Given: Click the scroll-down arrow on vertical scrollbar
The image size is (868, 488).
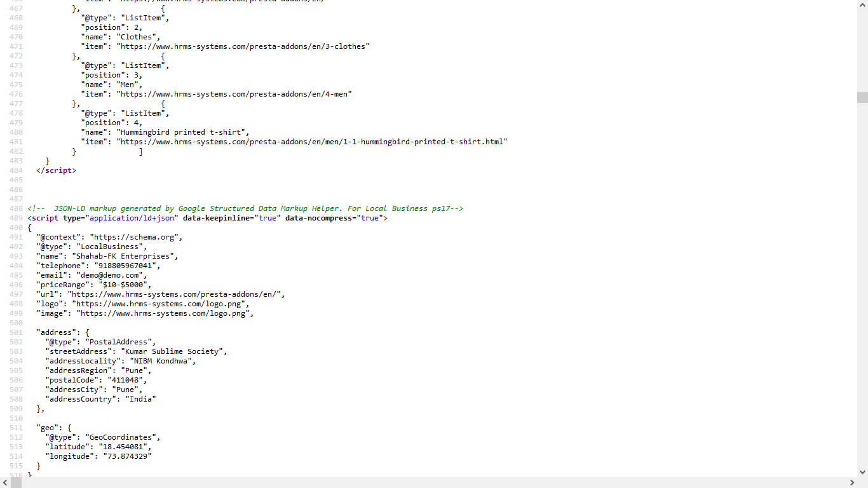Looking at the screenshot, I should point(862,472).
